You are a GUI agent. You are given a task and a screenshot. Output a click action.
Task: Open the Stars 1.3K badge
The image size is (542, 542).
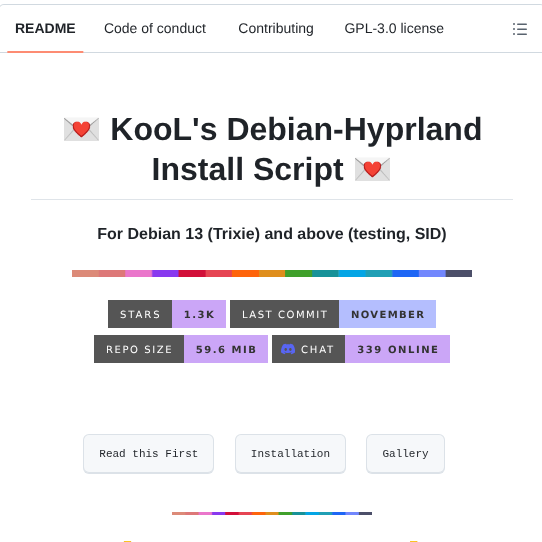click(x=167, y=314)
